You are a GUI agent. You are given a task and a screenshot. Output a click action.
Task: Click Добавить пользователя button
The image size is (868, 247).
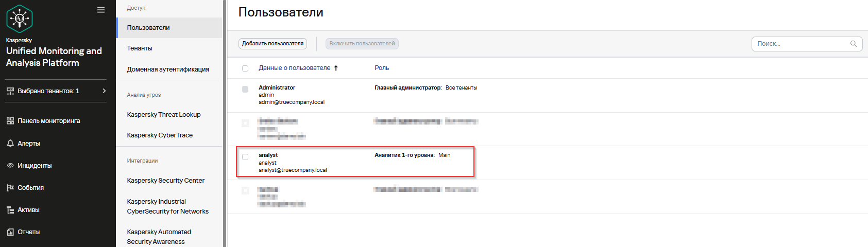(x=273, y=44)
